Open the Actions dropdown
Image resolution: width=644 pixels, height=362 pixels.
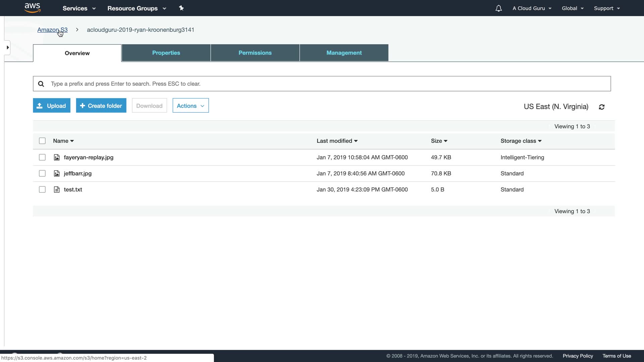click(191, 106)
